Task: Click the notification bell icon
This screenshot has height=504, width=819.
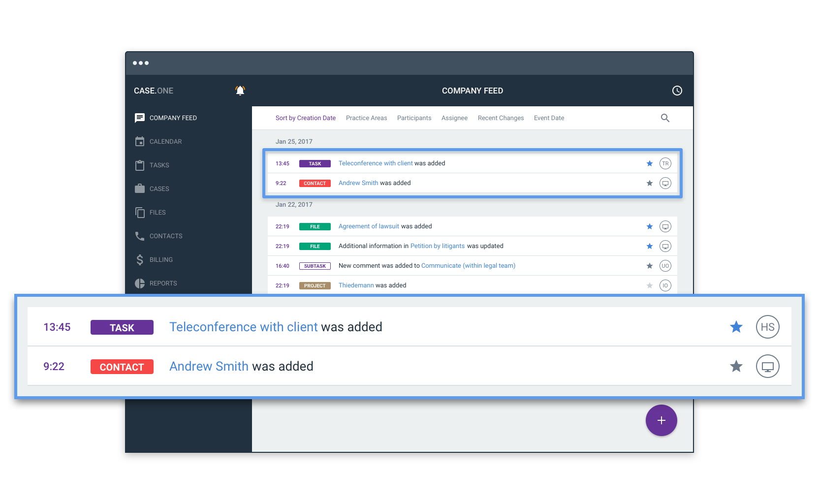Action: (x=240, y=91)
